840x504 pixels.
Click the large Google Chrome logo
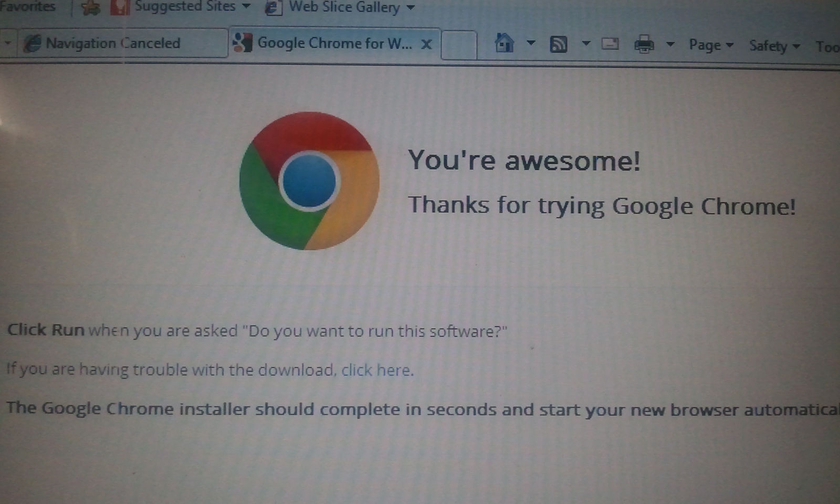coord(309,181)
